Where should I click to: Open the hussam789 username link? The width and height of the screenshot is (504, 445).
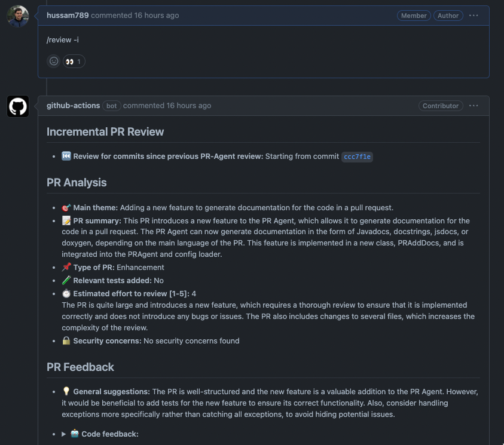[x=68, y=16]
